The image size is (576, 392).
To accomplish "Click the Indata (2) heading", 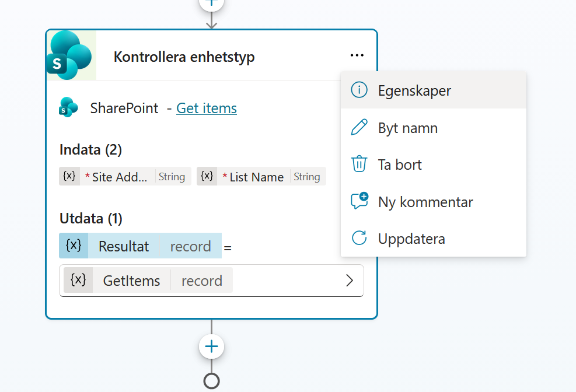I will pos(90,150).
